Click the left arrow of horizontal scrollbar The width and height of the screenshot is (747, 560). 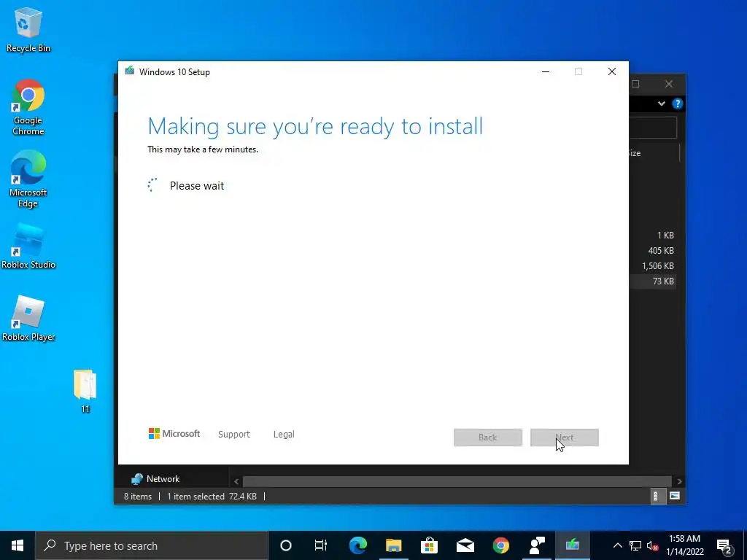236,481
